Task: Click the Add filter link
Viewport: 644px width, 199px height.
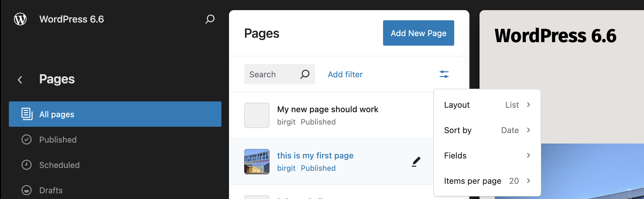Action: [x=345, y=74]
